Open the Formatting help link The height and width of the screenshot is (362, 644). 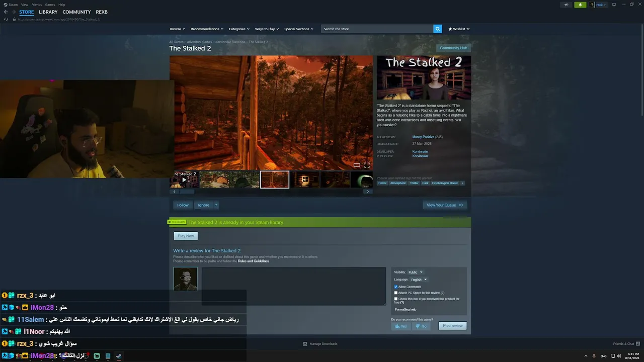coord(406,310)
